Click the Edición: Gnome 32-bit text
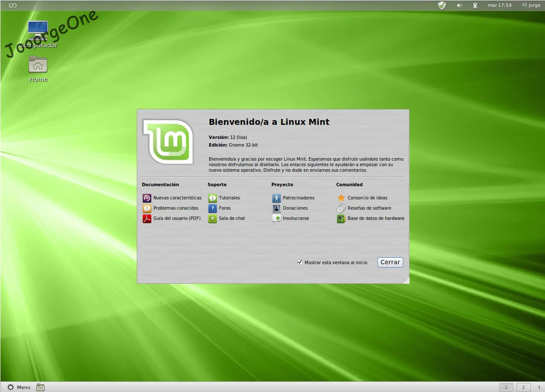Screen dimensions: 545x392 click(233, 145)
